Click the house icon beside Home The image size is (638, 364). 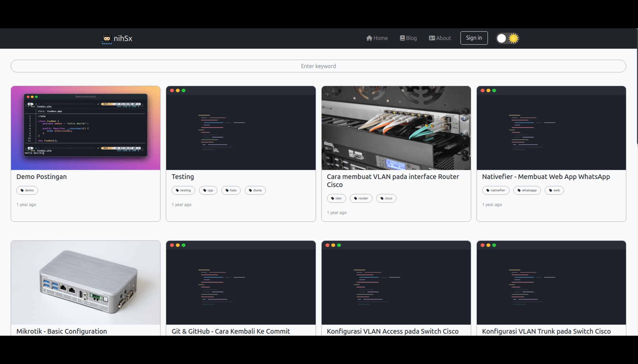pos(369,38)
